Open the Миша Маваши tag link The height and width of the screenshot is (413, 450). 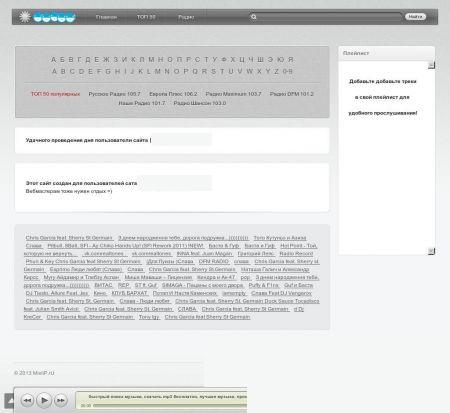point(158,277)
